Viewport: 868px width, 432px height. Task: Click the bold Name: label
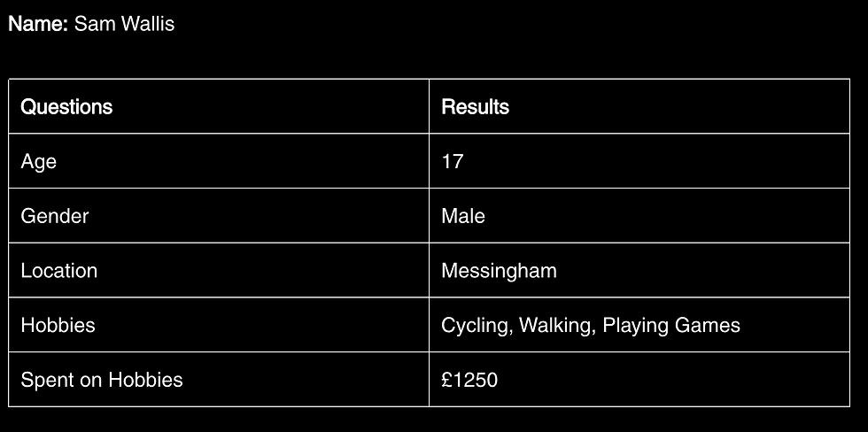(x=38, y=24)
